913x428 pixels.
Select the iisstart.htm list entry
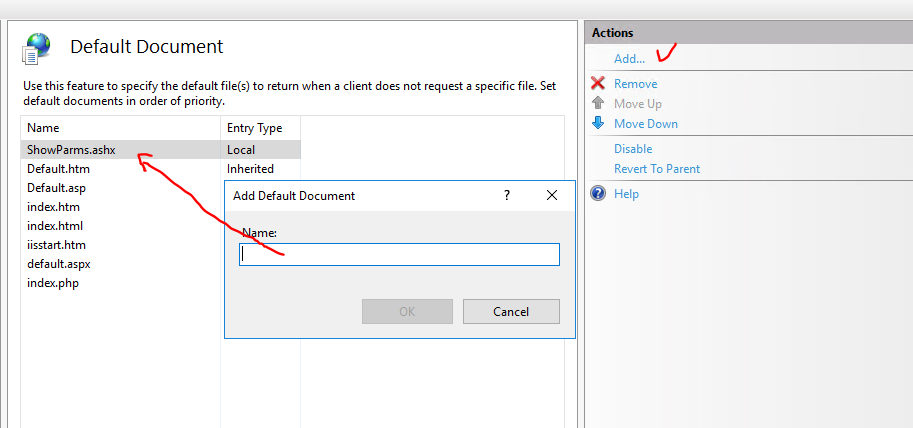[122, 245]
